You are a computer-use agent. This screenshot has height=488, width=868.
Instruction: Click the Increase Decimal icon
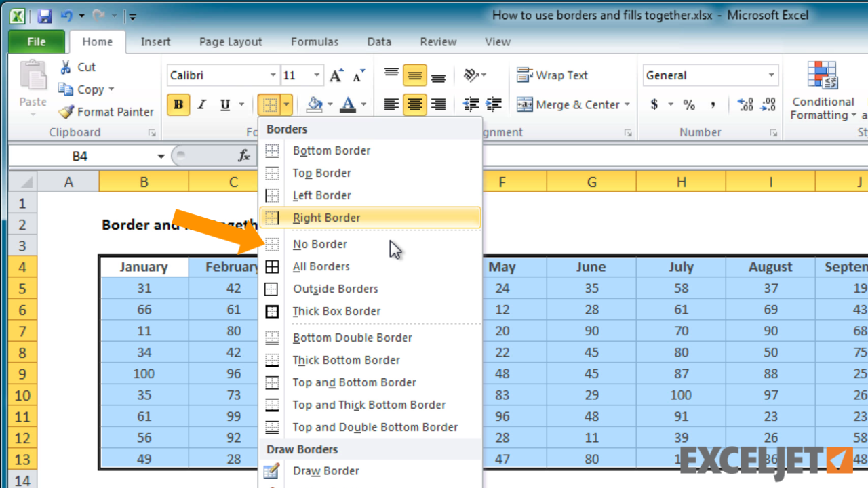tap(745, 104)
